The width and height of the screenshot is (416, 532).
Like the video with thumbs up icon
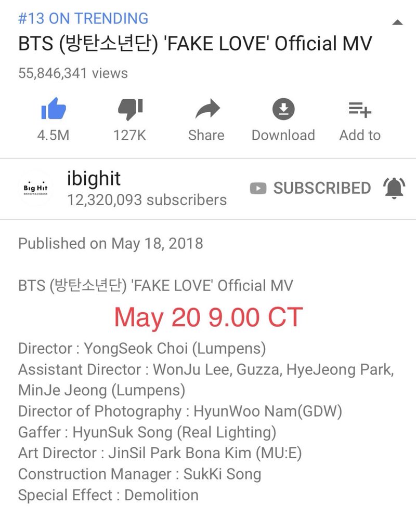coord(54,109)
